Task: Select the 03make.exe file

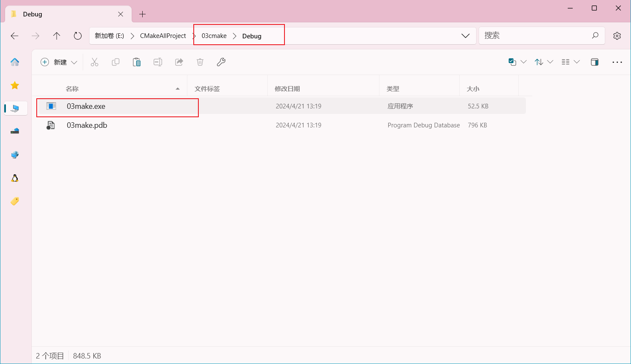Action: click(x=86, y=106)
